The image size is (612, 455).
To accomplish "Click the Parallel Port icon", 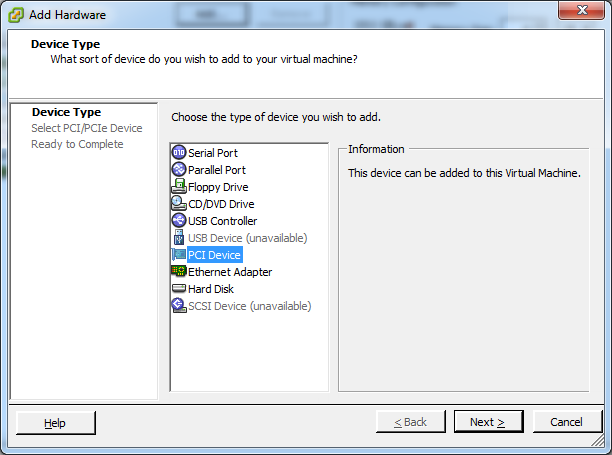I will coord(179,169).
